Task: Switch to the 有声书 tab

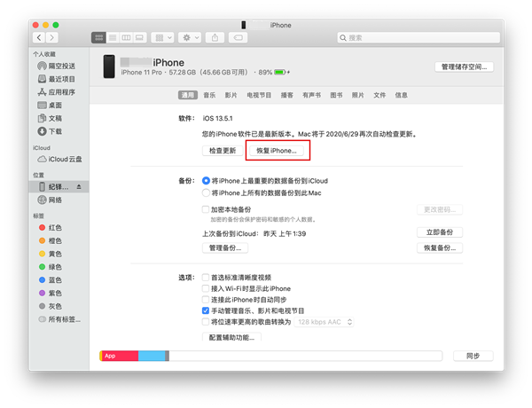Action: tap(311, 95)
